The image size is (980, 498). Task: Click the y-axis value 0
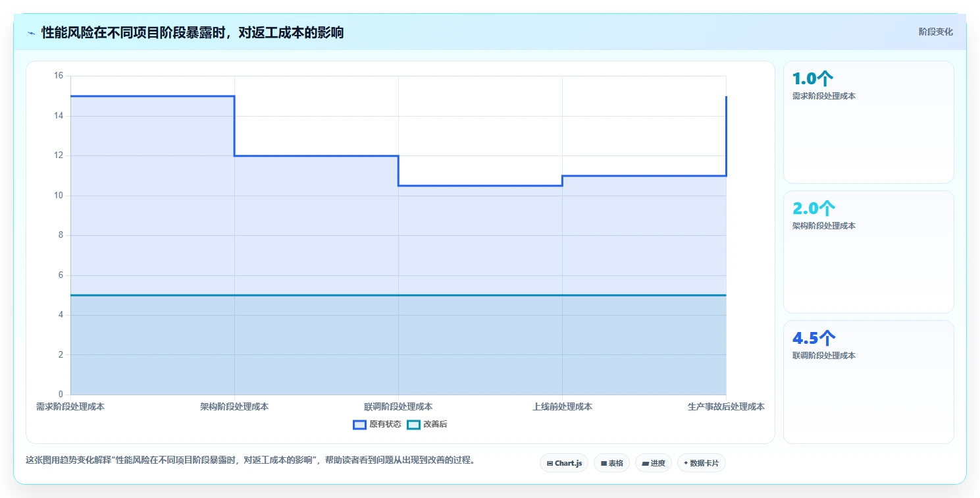tap(60, 395)
